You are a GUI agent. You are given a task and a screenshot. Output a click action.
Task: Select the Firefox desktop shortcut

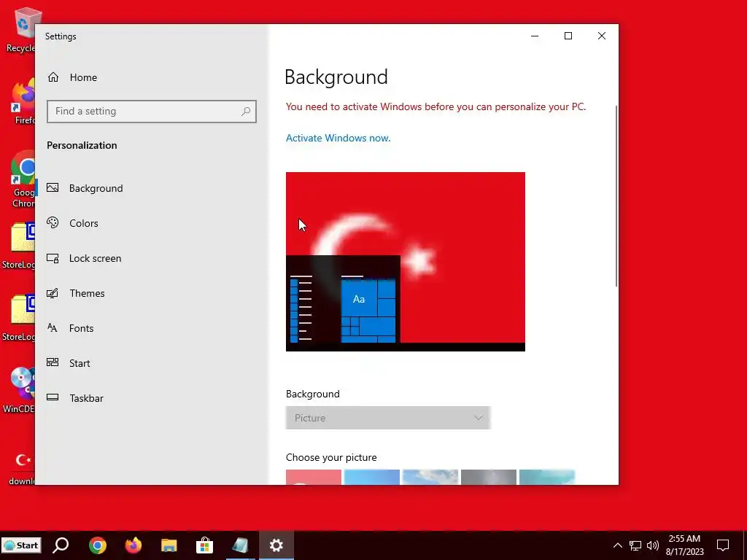coord(23,102)
